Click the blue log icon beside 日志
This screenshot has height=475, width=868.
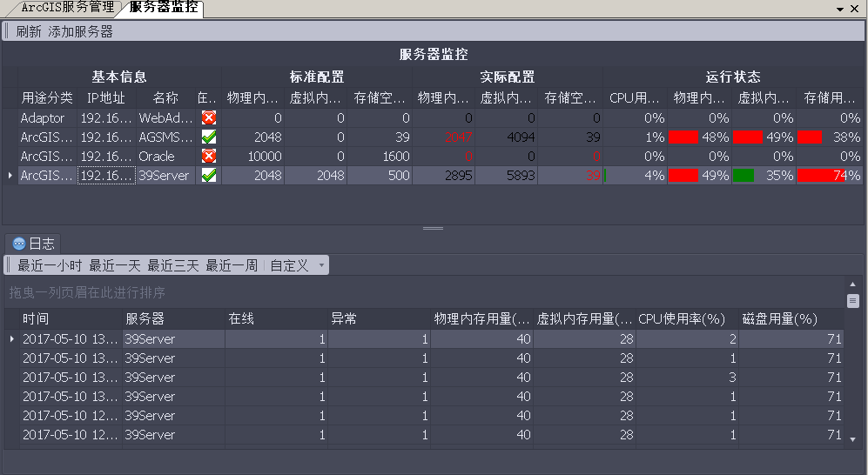[19, 244]
